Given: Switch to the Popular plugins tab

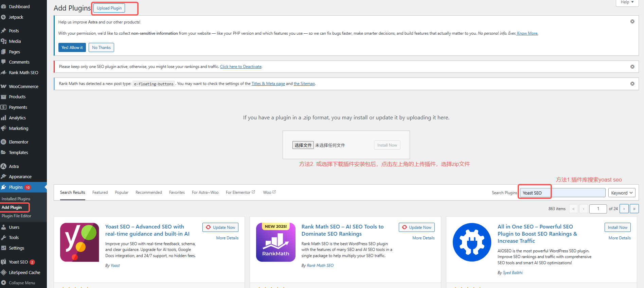Looking at the screenshot, I should coord(122,192).
